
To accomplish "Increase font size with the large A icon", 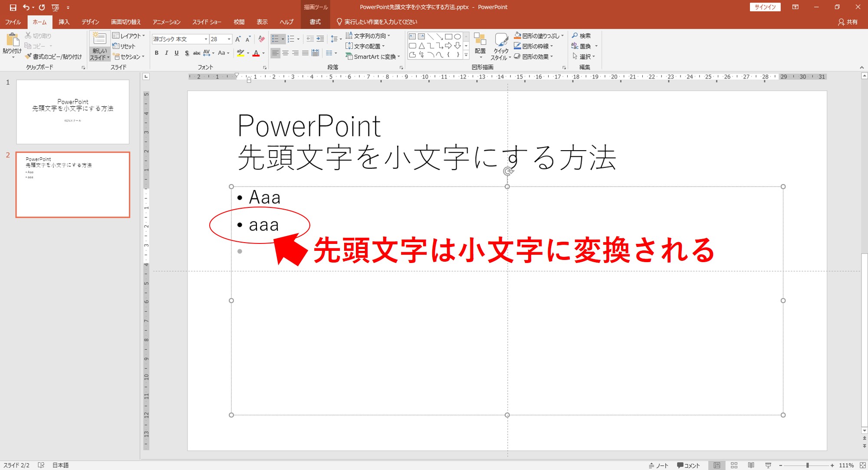I will [x=238, y=39].
